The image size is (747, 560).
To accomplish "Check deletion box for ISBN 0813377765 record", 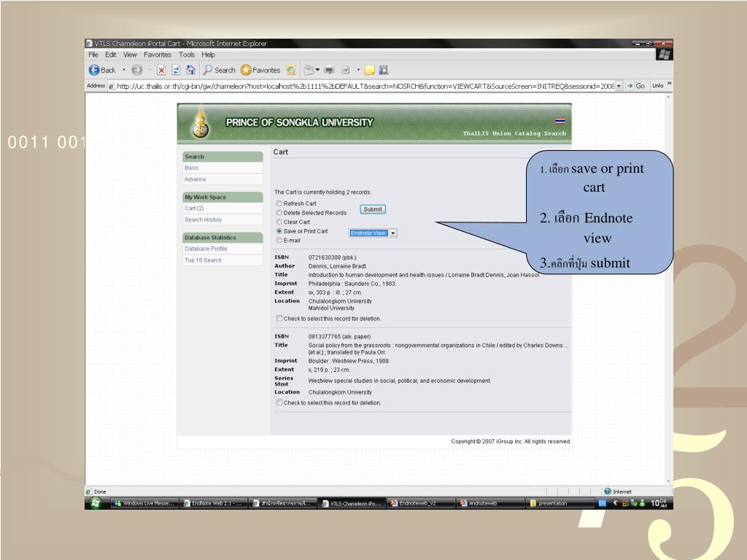I will point(279,402).
